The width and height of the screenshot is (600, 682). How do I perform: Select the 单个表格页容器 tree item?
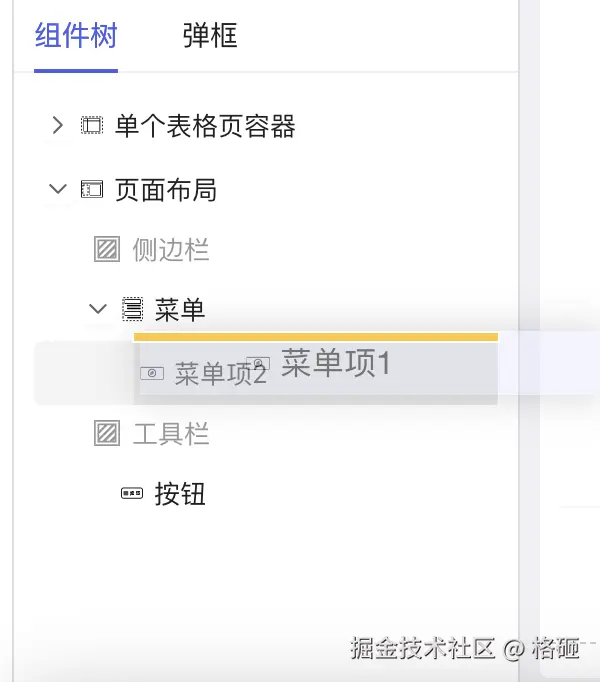tap(205, 126)
